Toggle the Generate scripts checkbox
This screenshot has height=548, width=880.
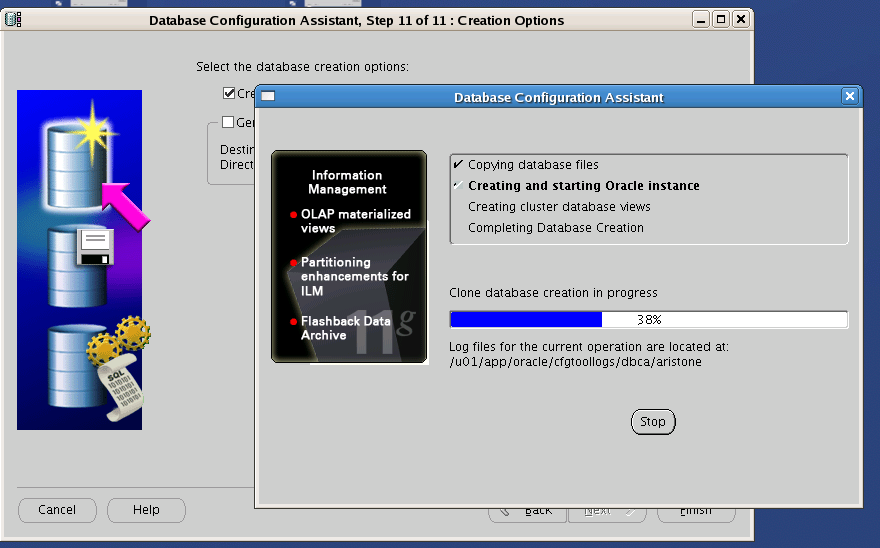click(x=228, y=122)
